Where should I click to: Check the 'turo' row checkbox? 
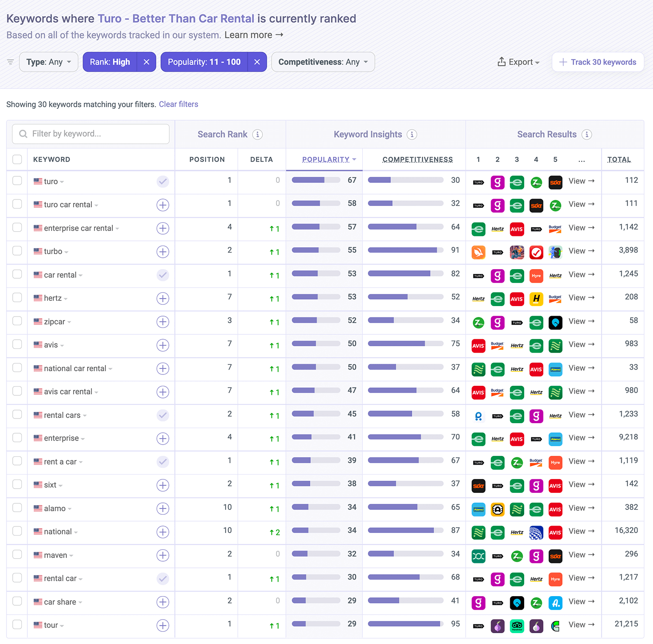pos(17,180)
